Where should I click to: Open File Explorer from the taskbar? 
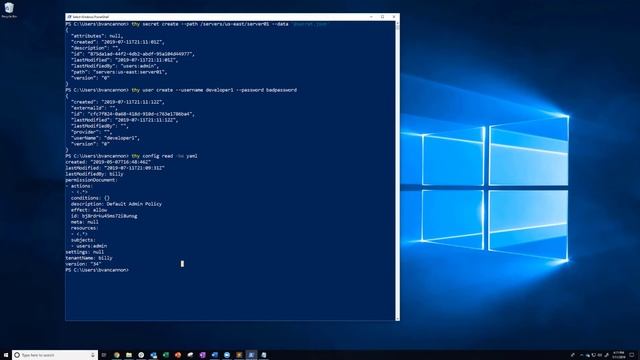click(129, 355)
